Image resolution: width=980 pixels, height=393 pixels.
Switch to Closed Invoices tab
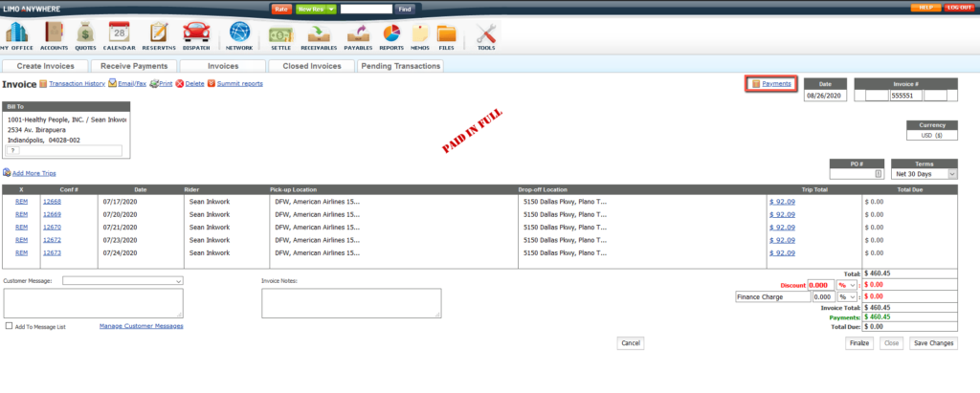(312, 66)
